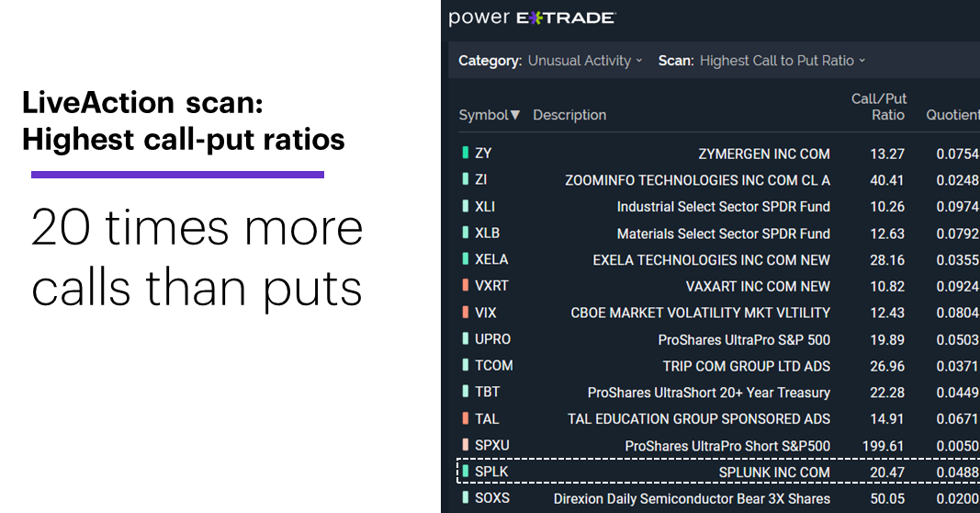
Task: Select the UPRO ticker symbol
Action: coord(492,339)
